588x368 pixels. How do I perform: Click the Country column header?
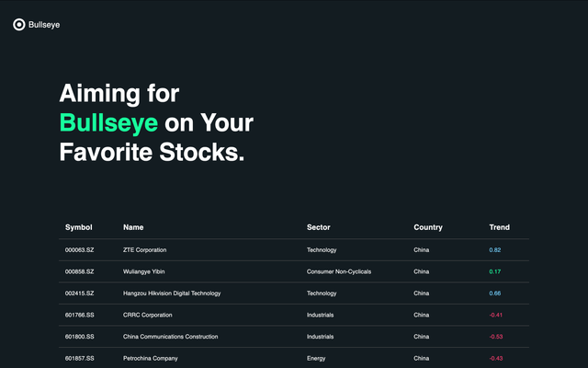coord(428,227)
